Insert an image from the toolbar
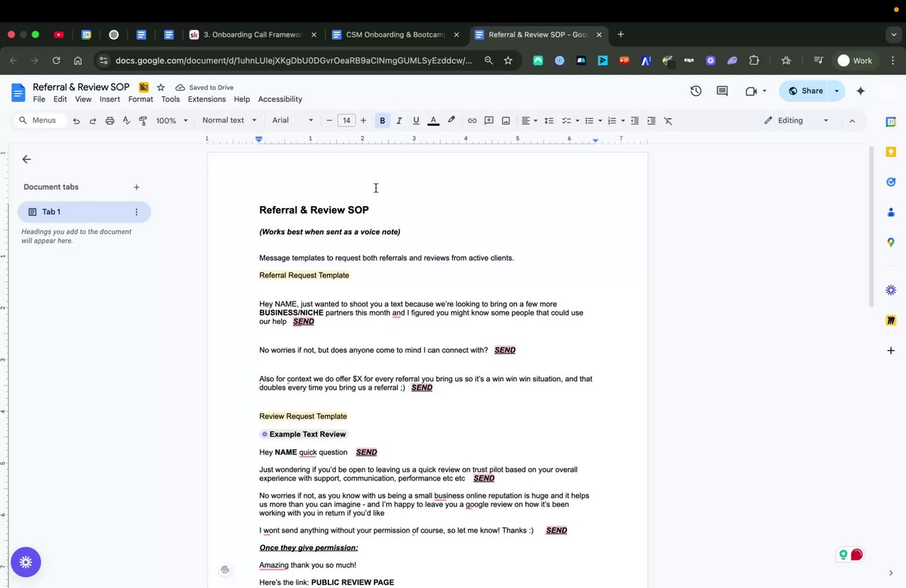Viewport: 906px width, 588px height. (x=506, y=121)
